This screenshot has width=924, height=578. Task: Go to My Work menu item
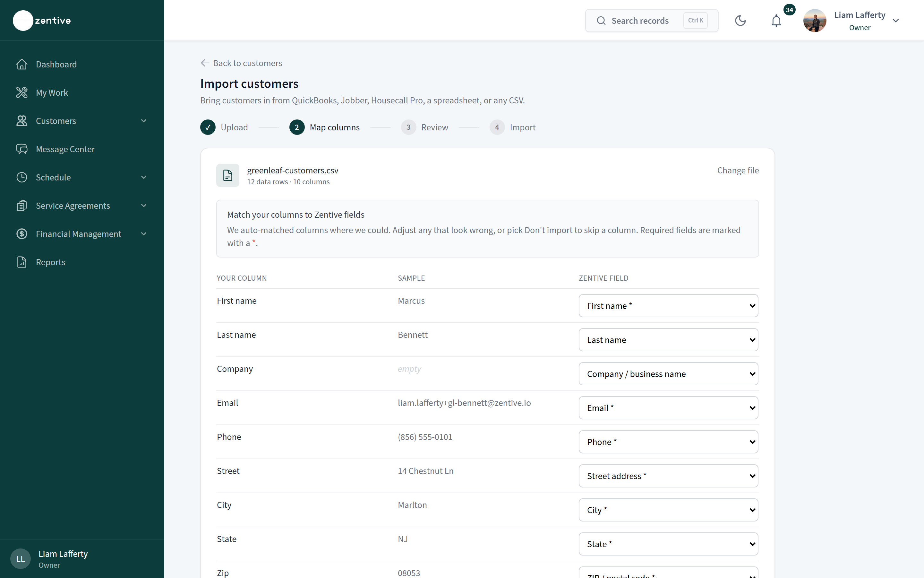[52, 92]
